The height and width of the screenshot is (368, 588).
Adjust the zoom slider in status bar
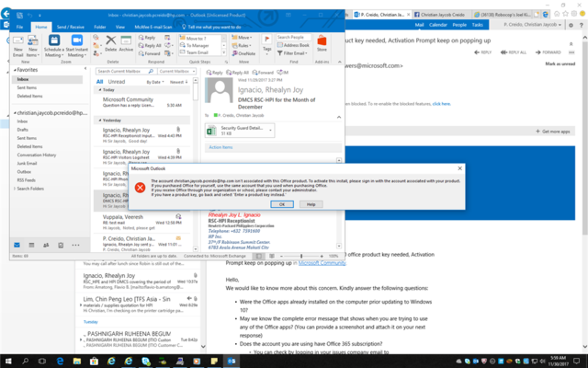coord(301,256)
